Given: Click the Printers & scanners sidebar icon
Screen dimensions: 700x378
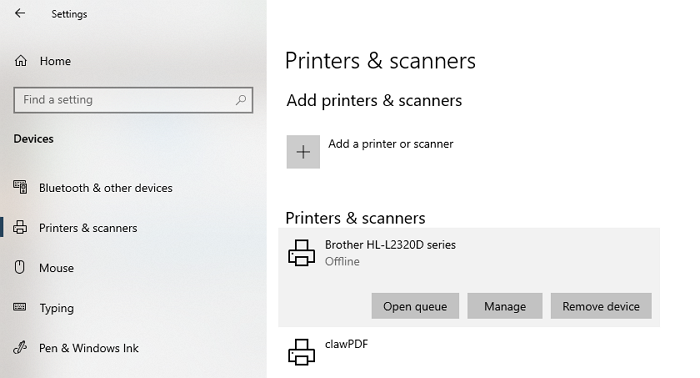Looking at the screenshot, I should pos(20,228).
